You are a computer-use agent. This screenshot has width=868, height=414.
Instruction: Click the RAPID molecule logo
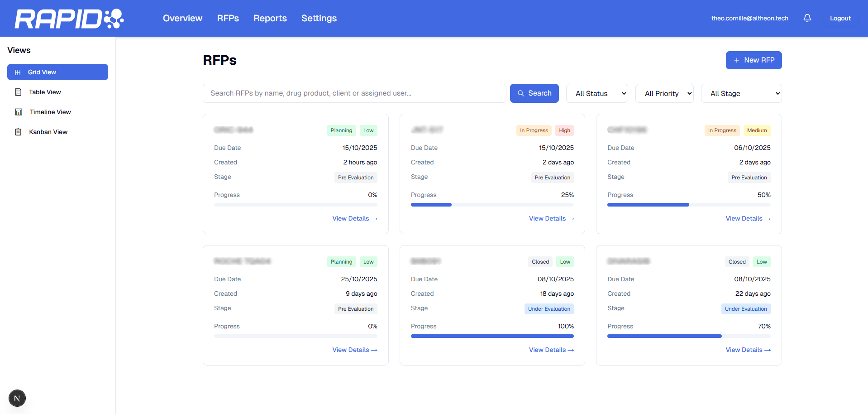[114, 18]
